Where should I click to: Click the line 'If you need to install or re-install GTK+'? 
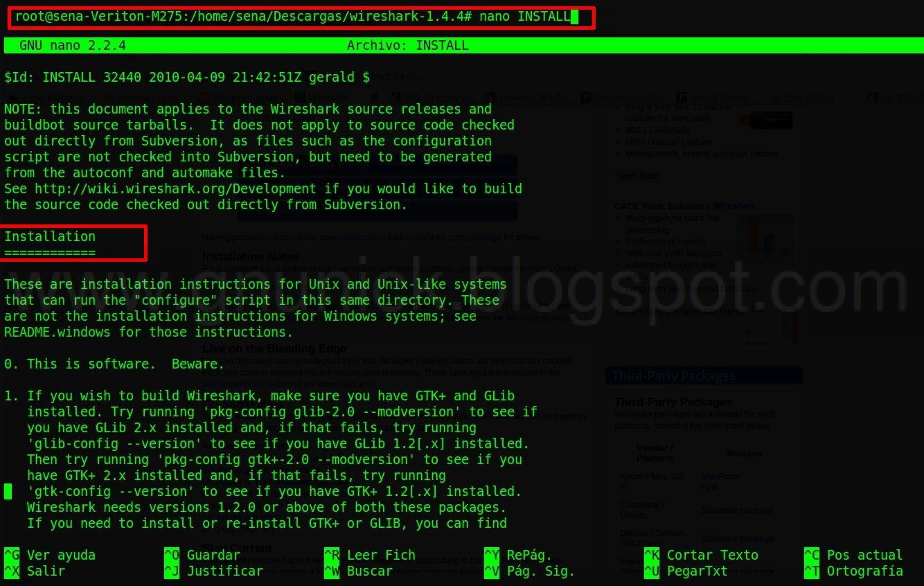click(x=267, y=523)
